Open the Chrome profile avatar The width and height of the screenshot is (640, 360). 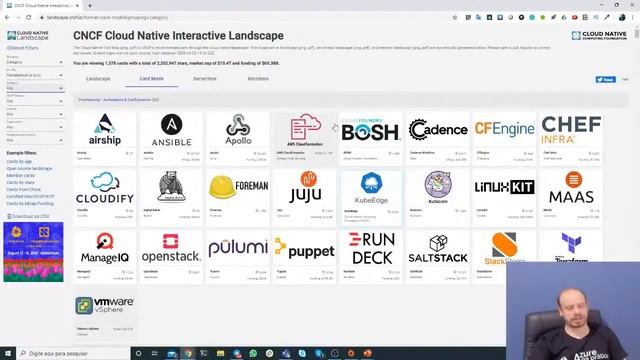(622, 18)
